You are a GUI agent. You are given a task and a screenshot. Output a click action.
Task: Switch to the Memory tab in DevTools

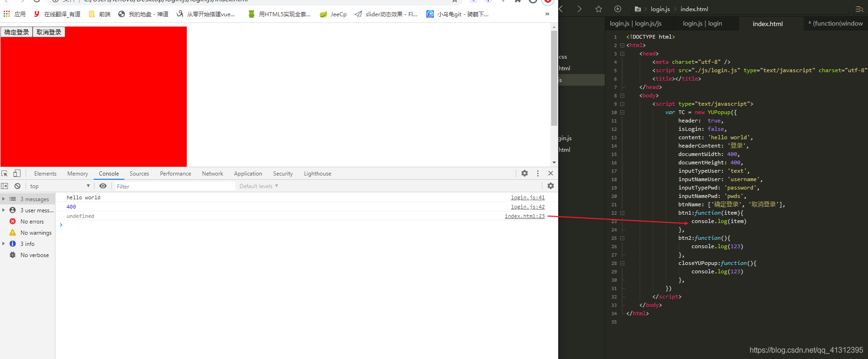(78, 174)
